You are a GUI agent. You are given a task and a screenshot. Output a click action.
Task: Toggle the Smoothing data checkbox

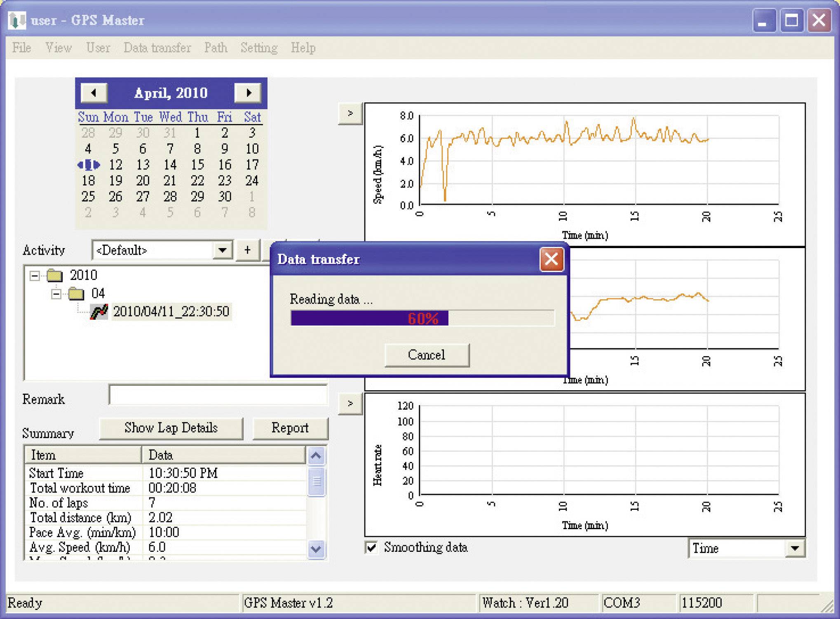click(371, 548)
